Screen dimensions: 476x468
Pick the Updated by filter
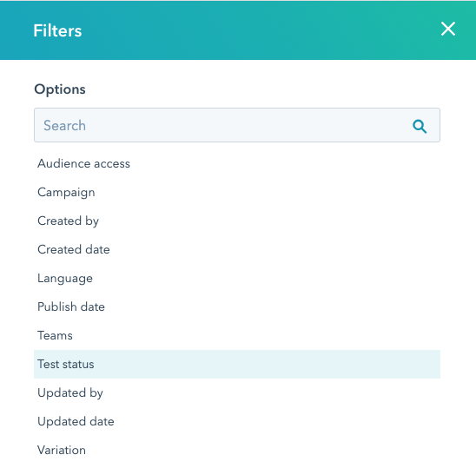pyautogui.click(x=237, y=392)
